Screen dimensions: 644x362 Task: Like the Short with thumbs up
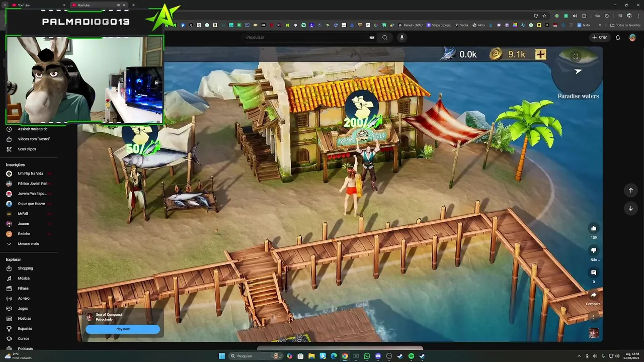coord(594,228)
